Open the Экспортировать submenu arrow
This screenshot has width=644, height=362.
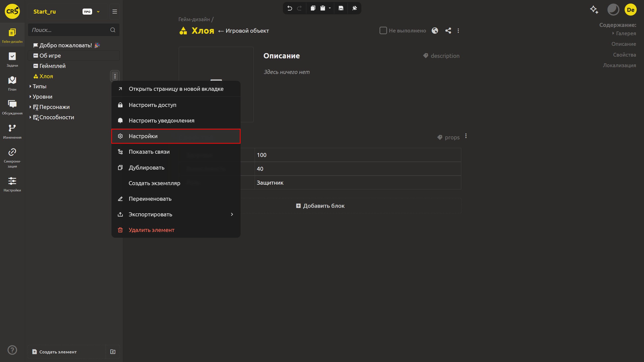tap(232, 214)
